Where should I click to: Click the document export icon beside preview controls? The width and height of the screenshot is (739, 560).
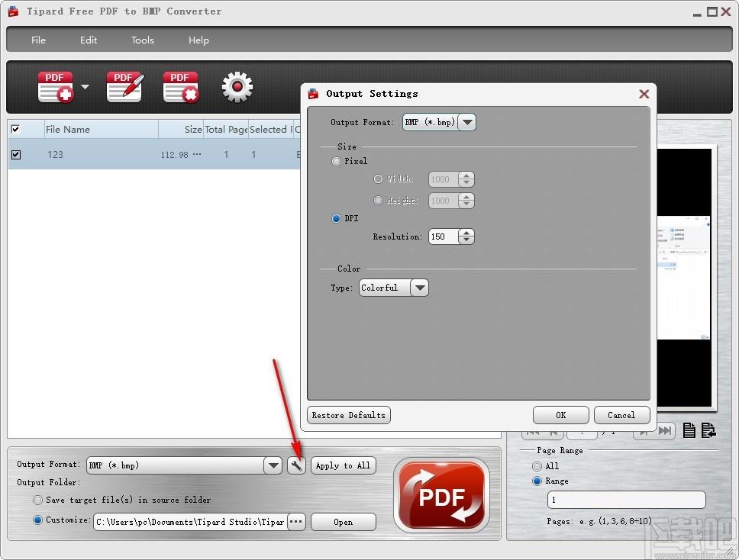click(708, 430)
